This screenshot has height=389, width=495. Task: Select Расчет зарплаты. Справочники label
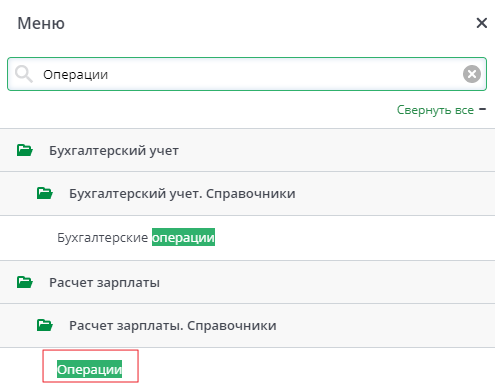pyautogui.click(x=173, y=326)
